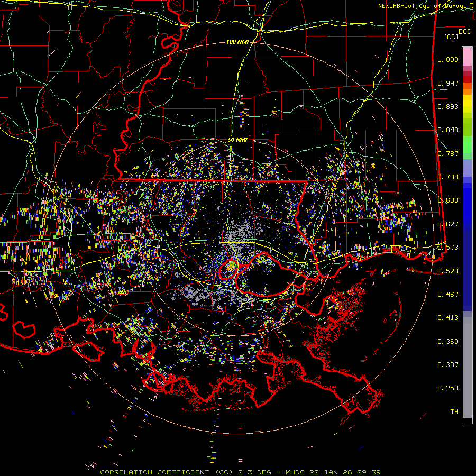Click the 0.947 scale value
The width and height of the screenshot is (476, 476).
448,83
